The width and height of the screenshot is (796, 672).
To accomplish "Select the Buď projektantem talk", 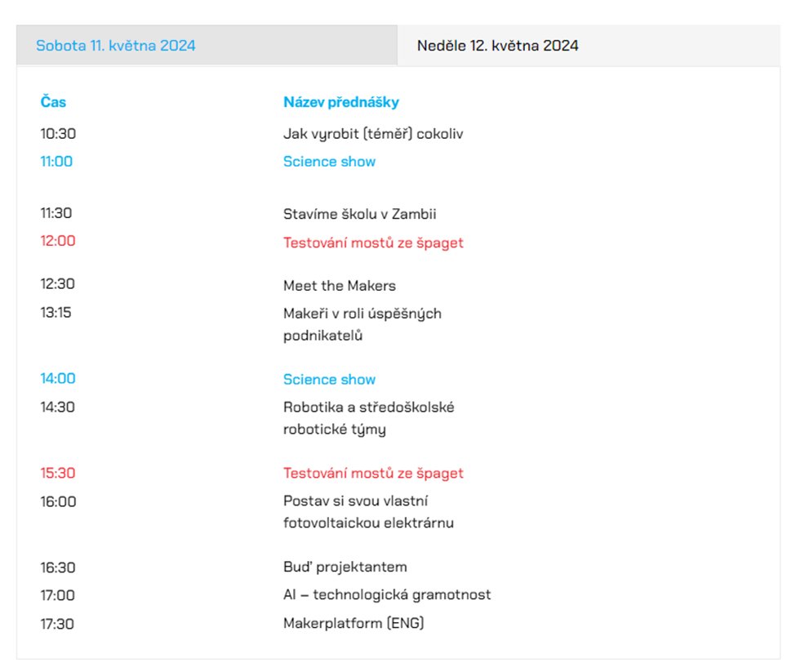I will coord(345,567).
